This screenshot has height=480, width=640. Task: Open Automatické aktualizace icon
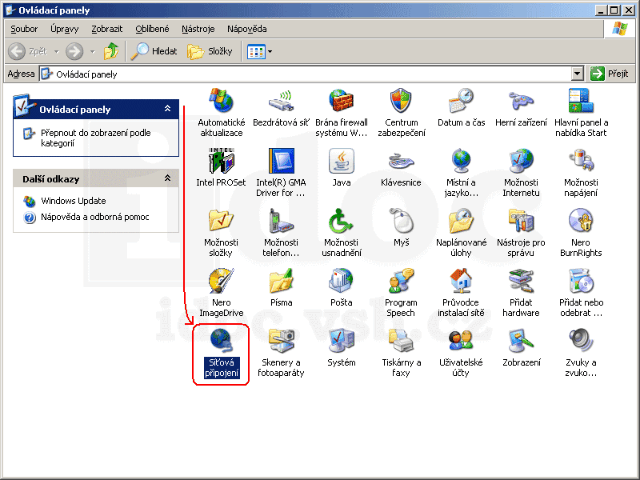click(221, 101)
